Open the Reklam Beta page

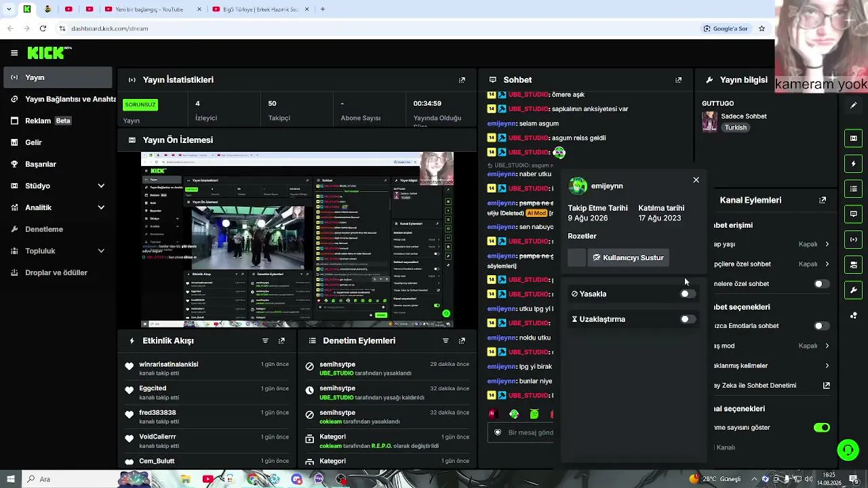[58, 121]
